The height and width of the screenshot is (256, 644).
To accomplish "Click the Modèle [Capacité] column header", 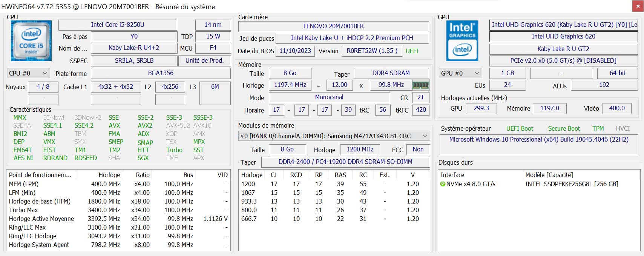I will click(x=549, y=175).
